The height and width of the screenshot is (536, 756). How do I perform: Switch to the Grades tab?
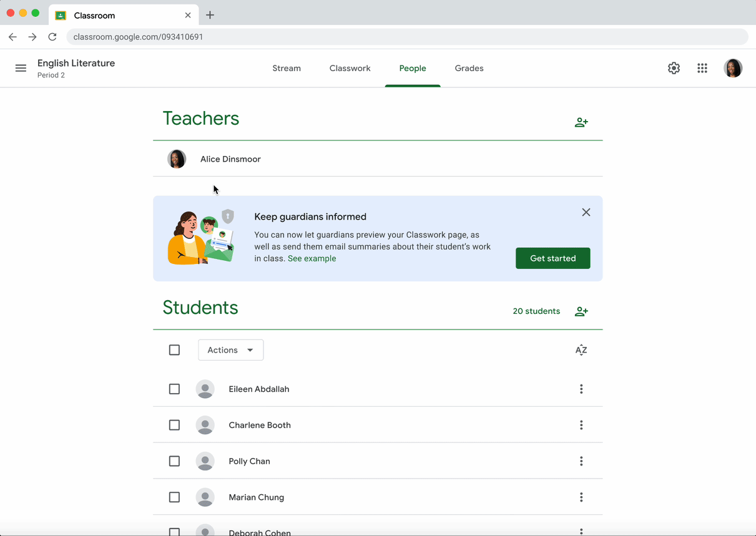tap(469, 68)
